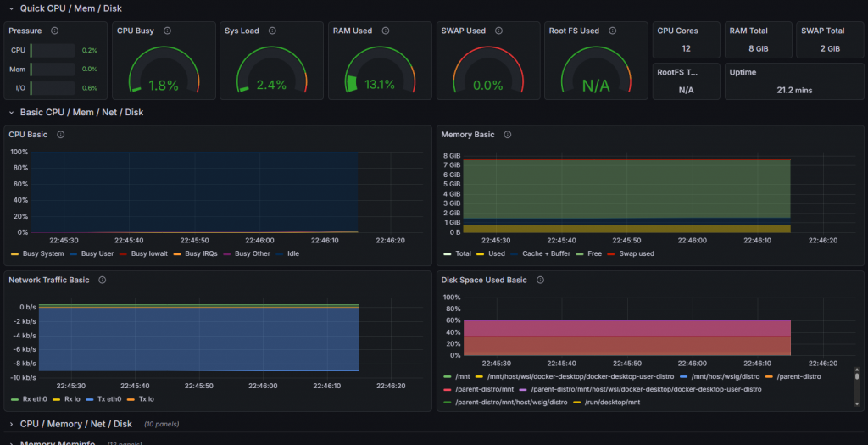Image resolution: width=868 pixels, height=445 pixels.
Task: Toggle Cache + Buffer series in memory legend
Action: pos(546,253)
